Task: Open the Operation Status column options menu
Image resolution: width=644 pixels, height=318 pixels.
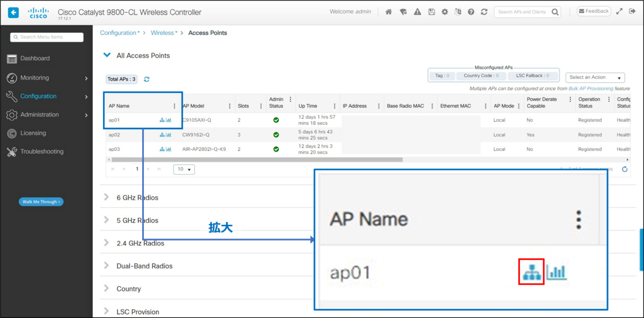Action: [609, 99]
